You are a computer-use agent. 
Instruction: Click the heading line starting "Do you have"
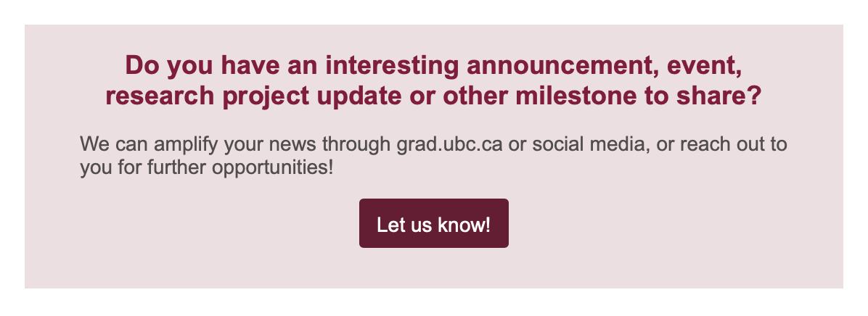pyautogui.click(x=433, y=66)
